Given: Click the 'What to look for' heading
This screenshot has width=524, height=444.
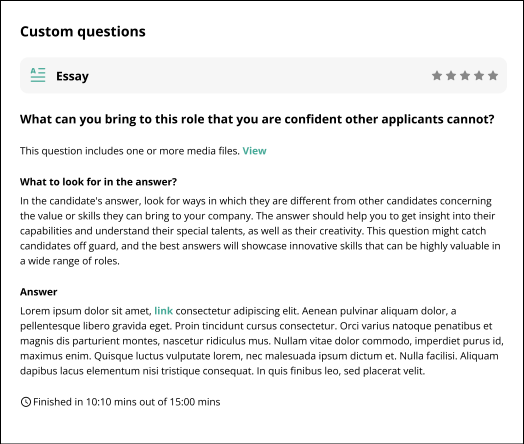Looking at the screenshot, I should click(98, 182).
